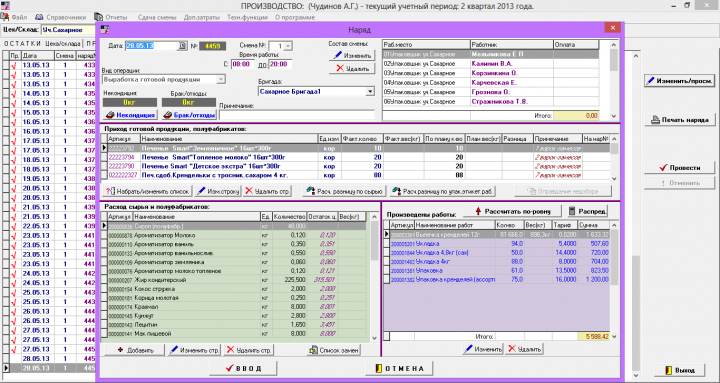Click the red arrow icon on Рассчитать по-ровну
Screen dimensions: 720x383
click(x=478, y=211)
